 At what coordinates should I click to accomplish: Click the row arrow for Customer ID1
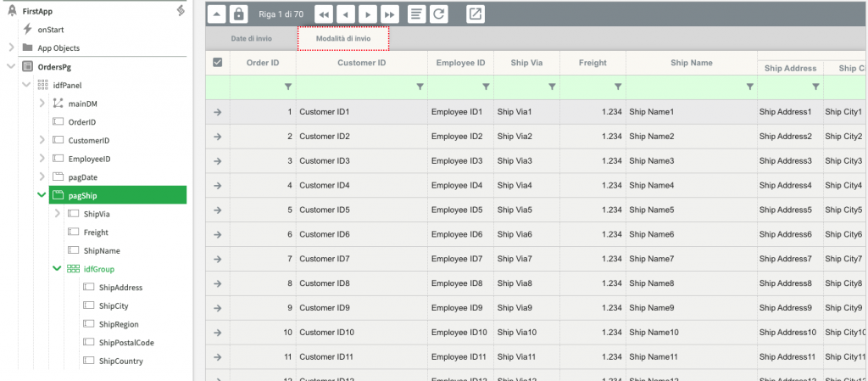tap(218, 112)
